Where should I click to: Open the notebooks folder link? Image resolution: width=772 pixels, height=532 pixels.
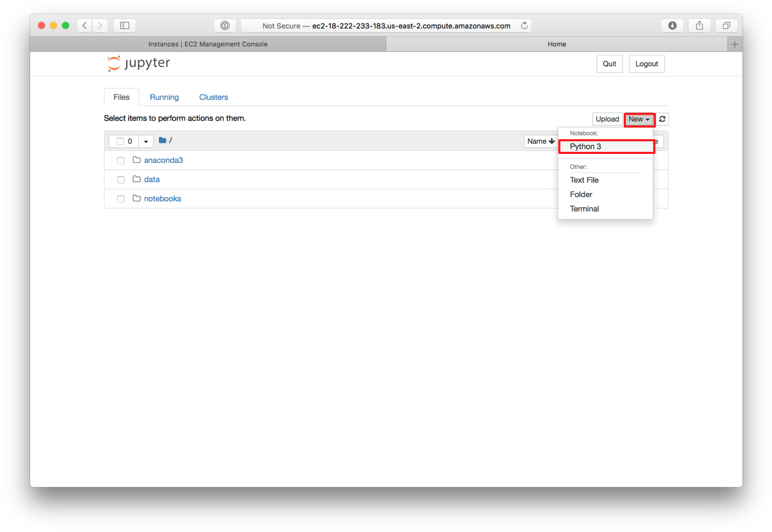(x=163, y=199)
